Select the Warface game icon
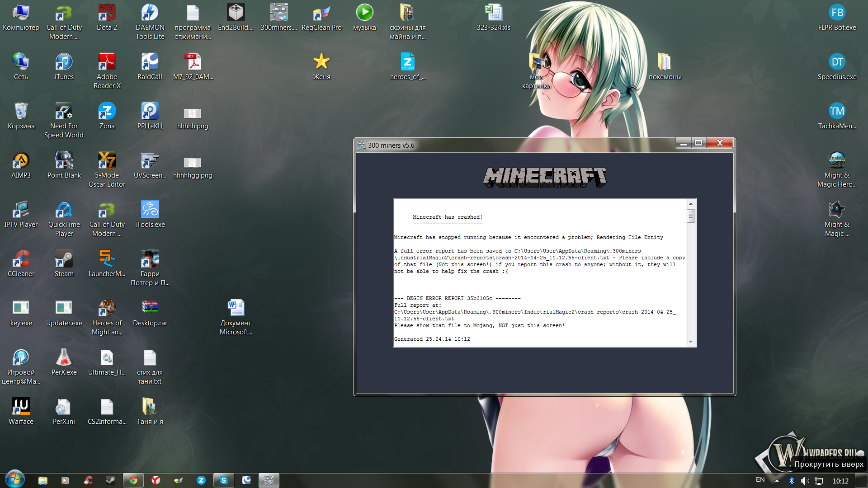Viewport: 868px width, 488px height. 21,408
